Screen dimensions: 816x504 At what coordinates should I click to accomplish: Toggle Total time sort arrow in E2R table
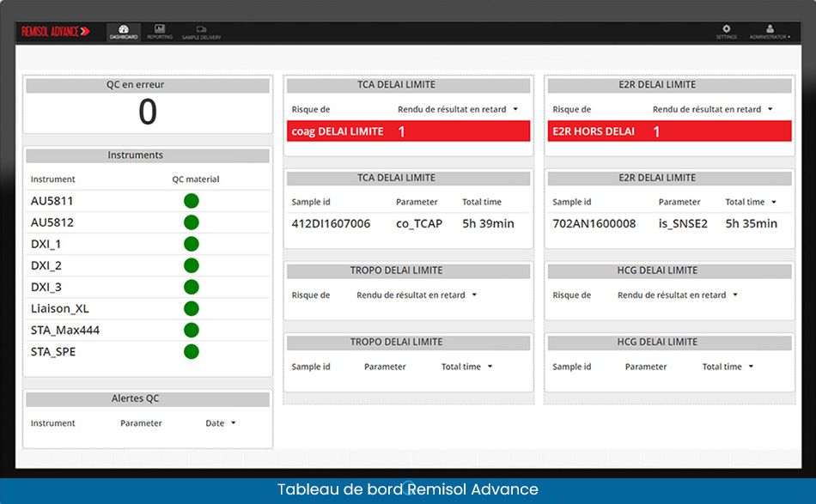774,202
